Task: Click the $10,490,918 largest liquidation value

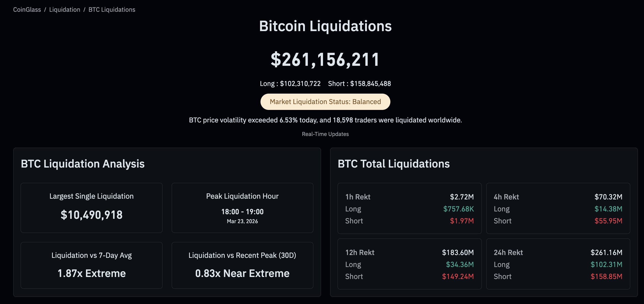Action: click(92, 215)
